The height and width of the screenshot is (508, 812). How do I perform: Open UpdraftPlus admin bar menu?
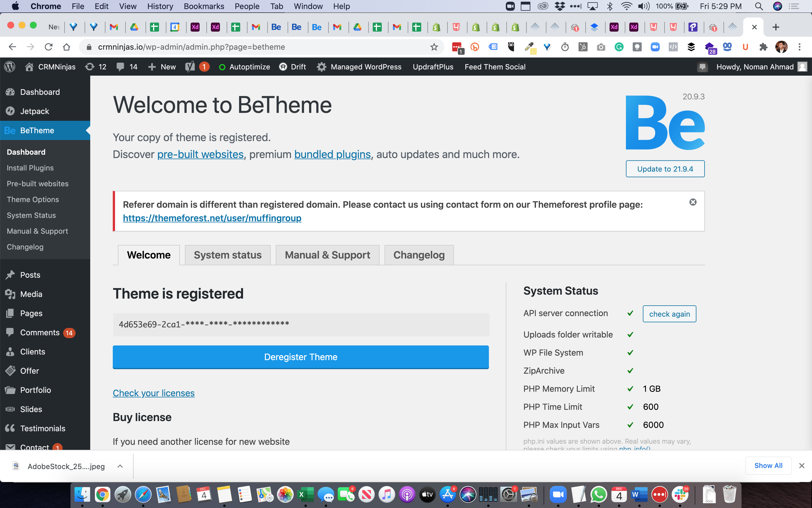[x=433, y=67]
